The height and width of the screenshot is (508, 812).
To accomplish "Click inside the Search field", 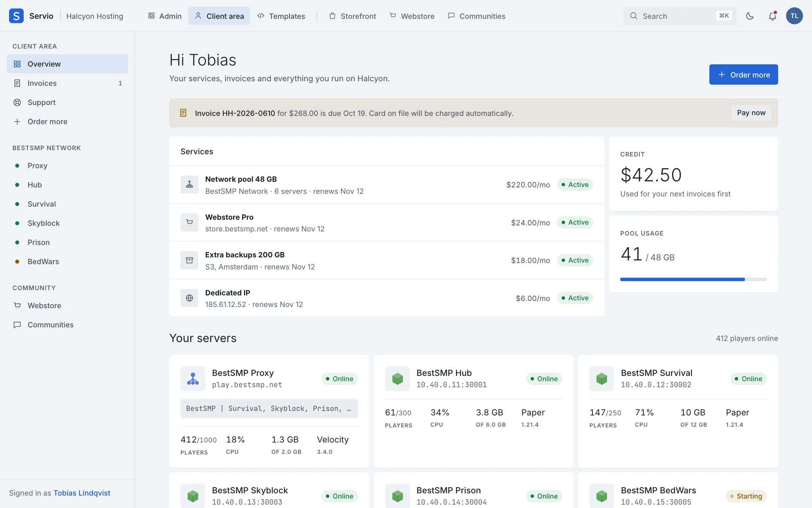I will click(x=680, y=16).
